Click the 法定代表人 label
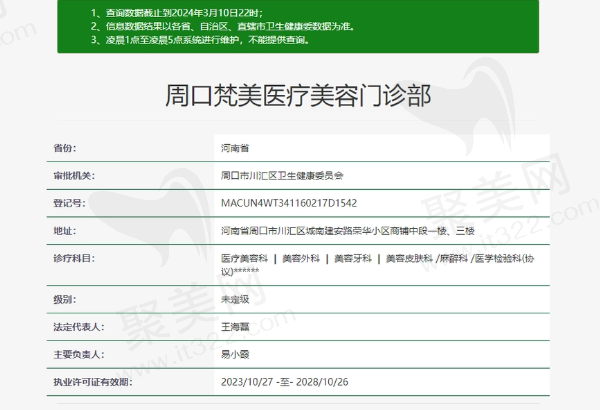The image size is (600, 410). click(x=78, y=327)
